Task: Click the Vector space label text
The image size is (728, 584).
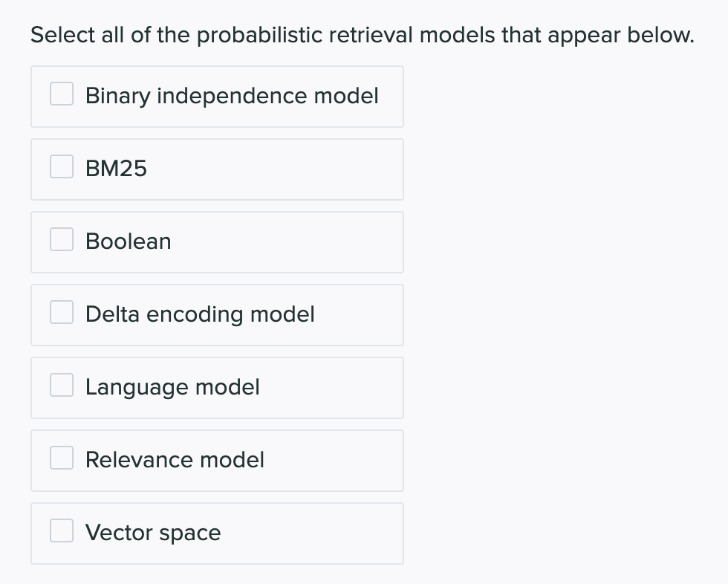Action: pos(153,533)
